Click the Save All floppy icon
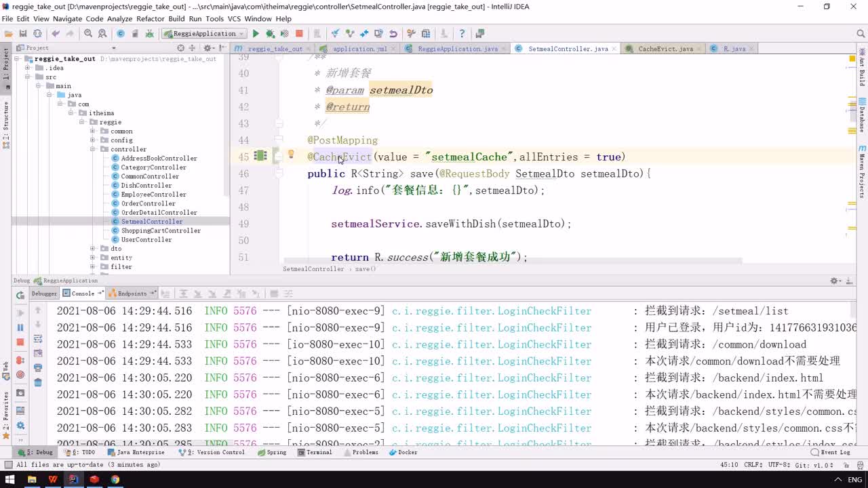 [x=23, y=33]
